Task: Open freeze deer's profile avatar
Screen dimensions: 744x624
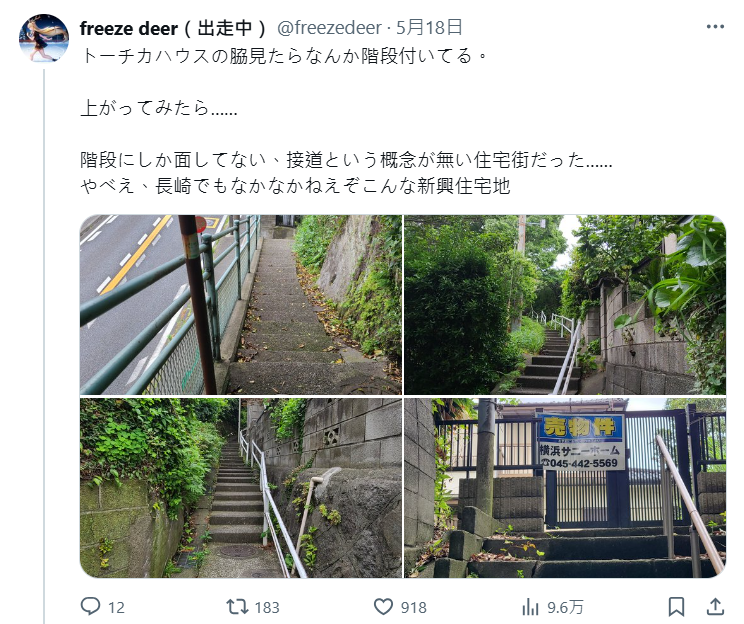Action: click(44, 38)
